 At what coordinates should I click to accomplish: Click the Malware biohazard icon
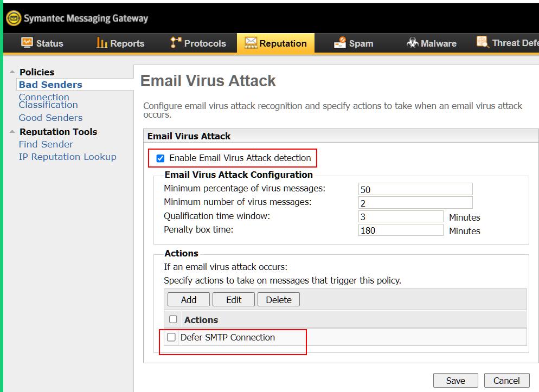click(x=412, y=43)
